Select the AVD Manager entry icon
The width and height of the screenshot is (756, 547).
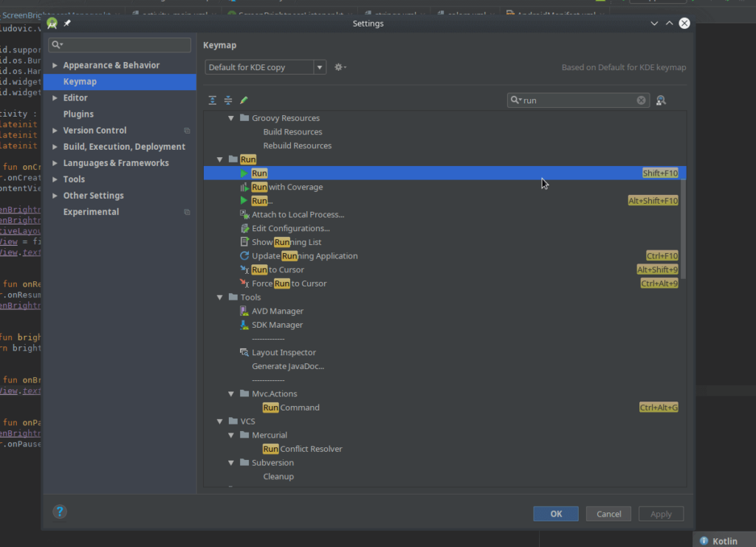(244, 311)
